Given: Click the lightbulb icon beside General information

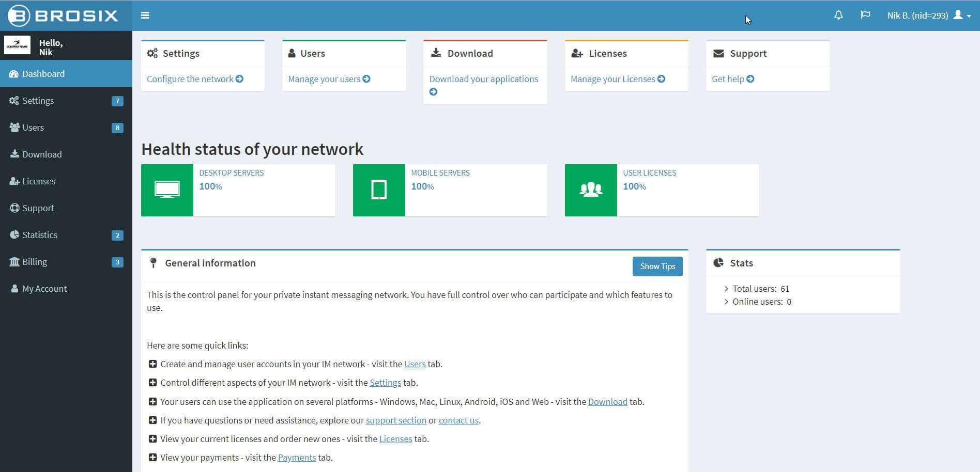Looking at the screenshot, I should 153,263.
